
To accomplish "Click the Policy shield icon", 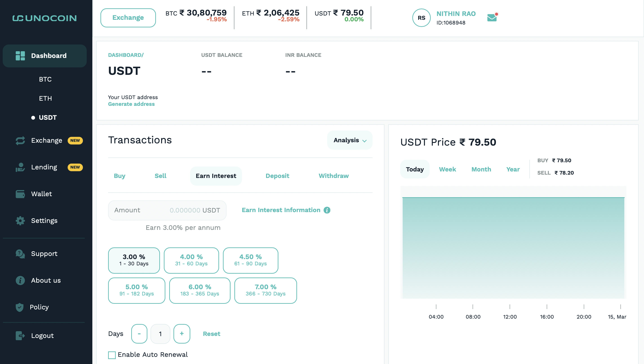I will (x=20, y=307).
